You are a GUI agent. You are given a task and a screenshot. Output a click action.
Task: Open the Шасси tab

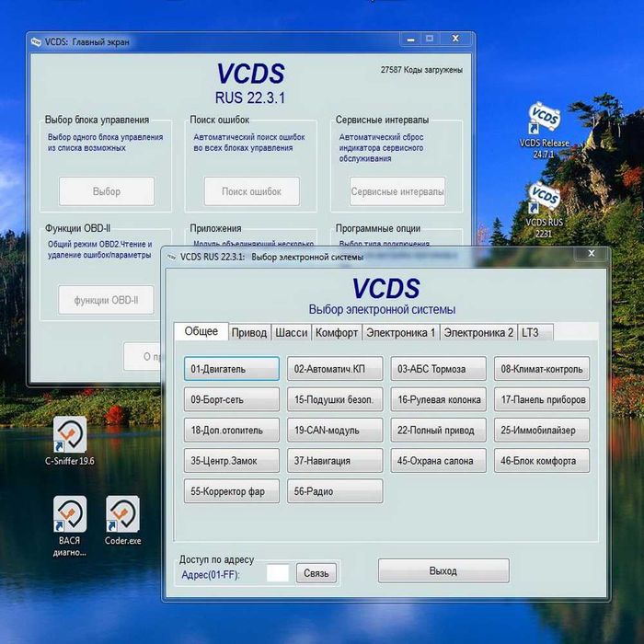pyautogui.click(x=292, y=333)
